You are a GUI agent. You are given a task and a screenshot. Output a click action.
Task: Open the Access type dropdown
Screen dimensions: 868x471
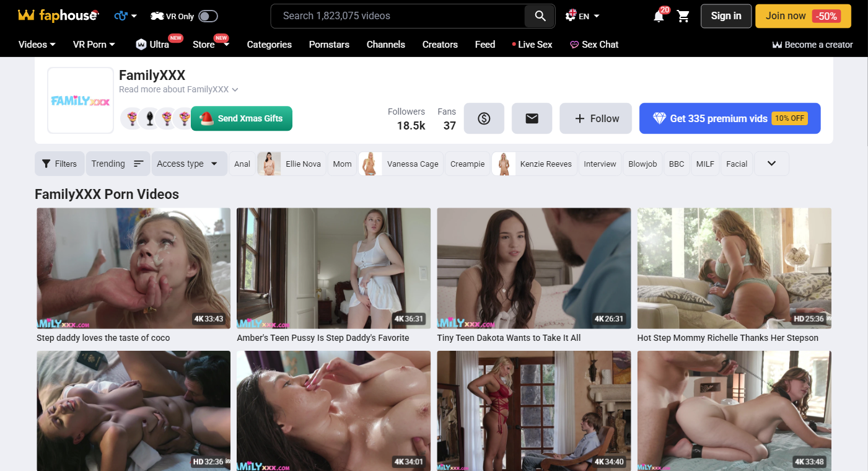(189, 164)
